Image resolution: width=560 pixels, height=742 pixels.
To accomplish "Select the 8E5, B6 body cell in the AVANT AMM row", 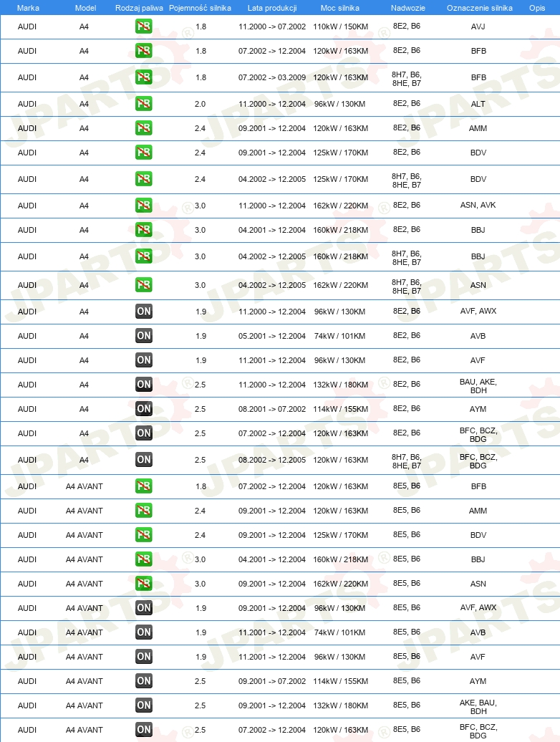I will pos(407,510).
